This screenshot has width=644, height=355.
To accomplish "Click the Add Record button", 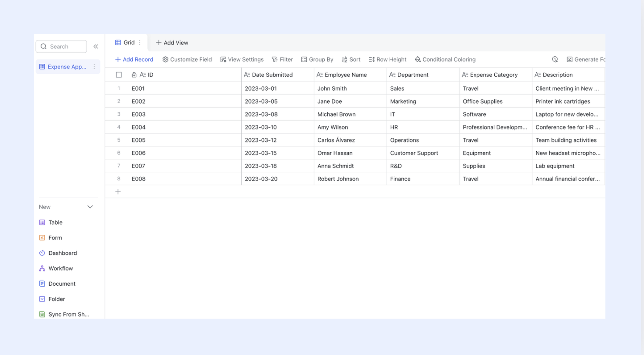I will (134, 59).
